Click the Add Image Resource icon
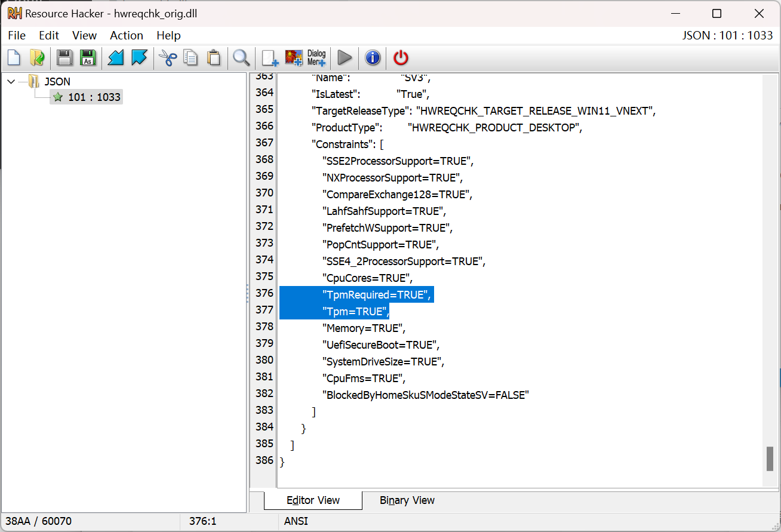 (294, 58)
